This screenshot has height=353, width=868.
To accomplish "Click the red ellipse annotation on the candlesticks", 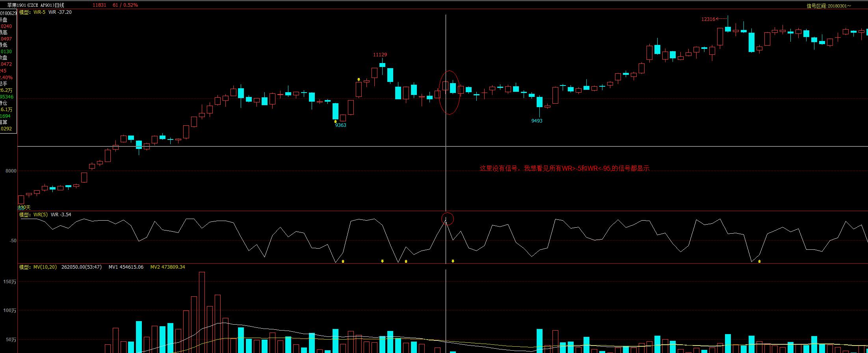I will pos(449,93).
